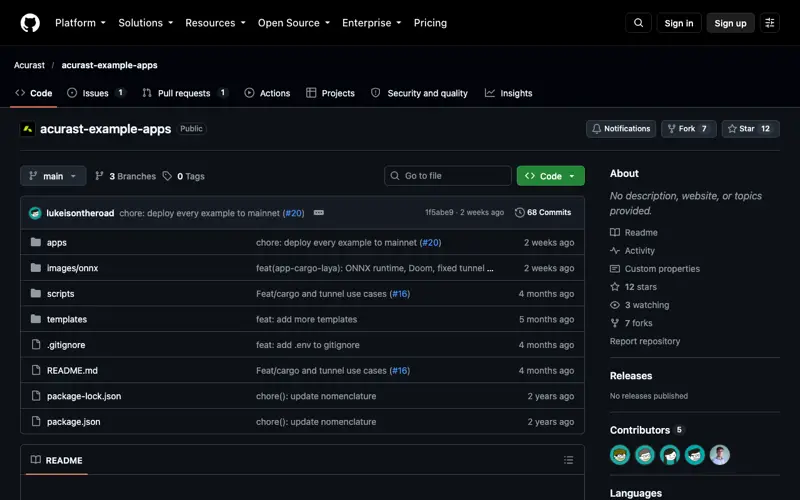This screenshot has height=500, width=800.
Task: Click the Sign in button
Action: tap(679, 23)
